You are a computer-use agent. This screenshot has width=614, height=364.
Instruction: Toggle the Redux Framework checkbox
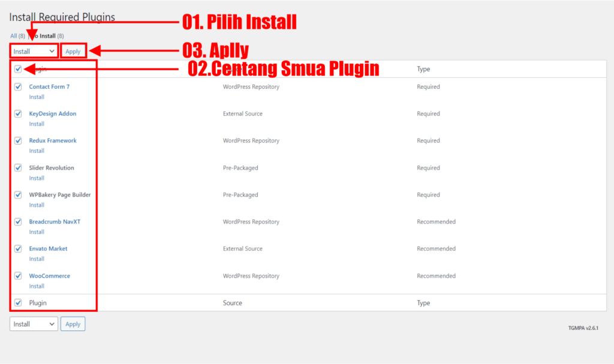[18, 141]
